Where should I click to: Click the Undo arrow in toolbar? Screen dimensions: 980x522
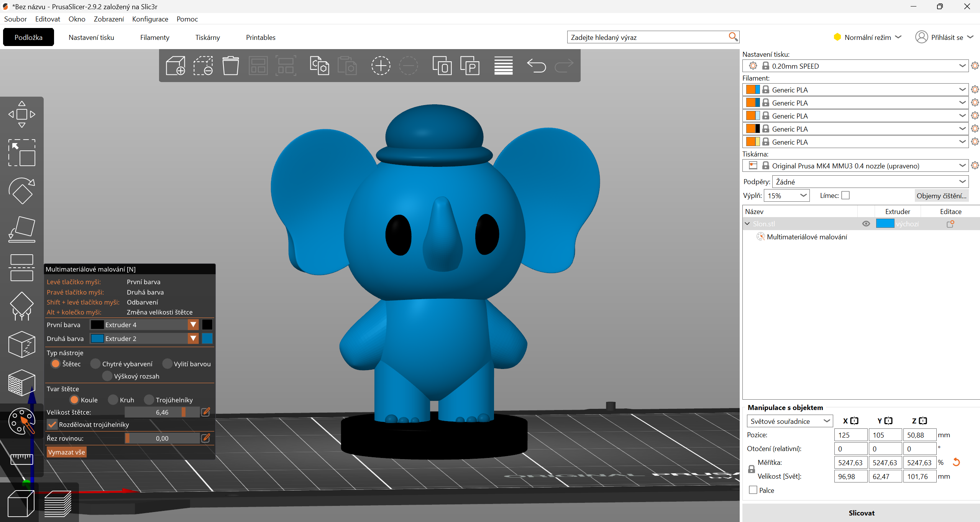coord(536,66)
